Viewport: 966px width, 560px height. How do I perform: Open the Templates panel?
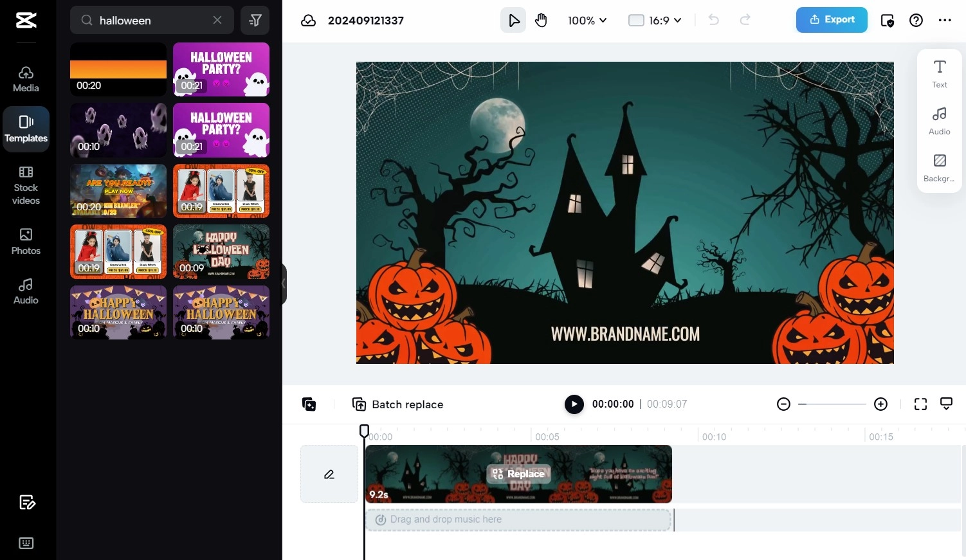pos(26,129)
